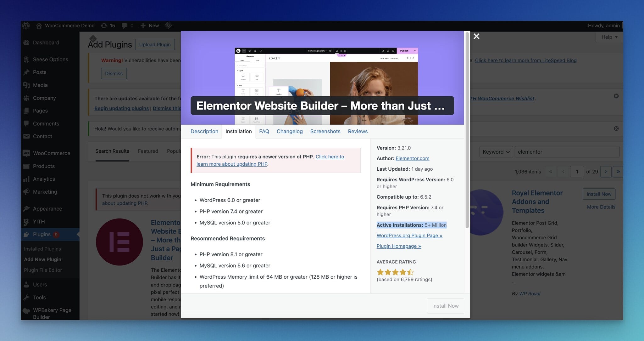Click the modal vertical scrollbar
Viewport: 644px width, 341px height.
click(x=467, y=130)
